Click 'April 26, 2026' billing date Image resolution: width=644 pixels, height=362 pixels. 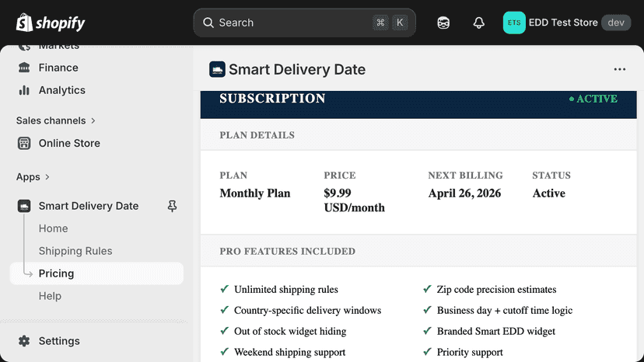click(x=464, y=193)
